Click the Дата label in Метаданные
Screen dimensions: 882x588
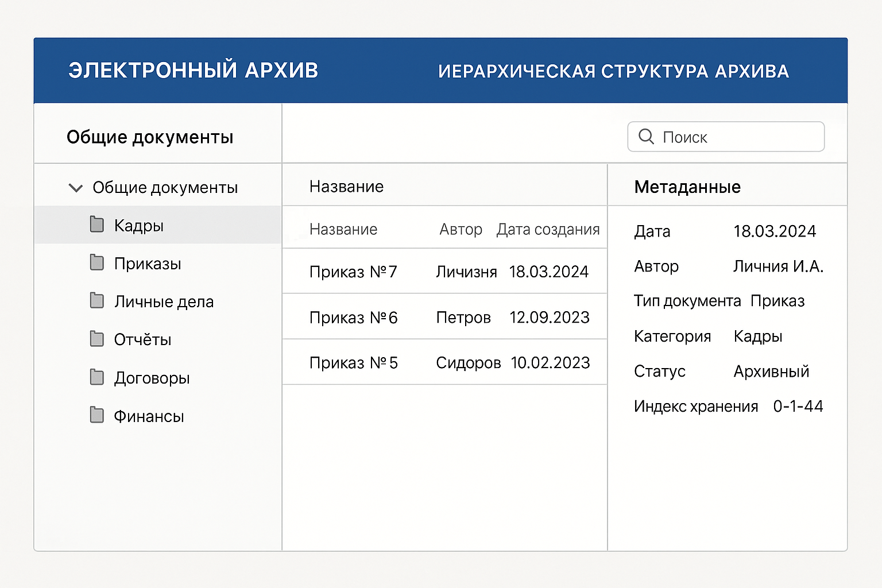point(652,231)
